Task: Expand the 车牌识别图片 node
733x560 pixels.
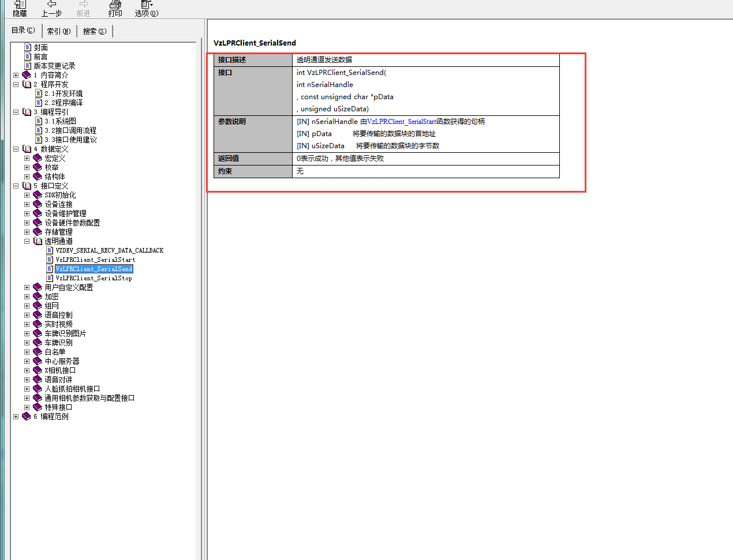Action: pos(27,333)
